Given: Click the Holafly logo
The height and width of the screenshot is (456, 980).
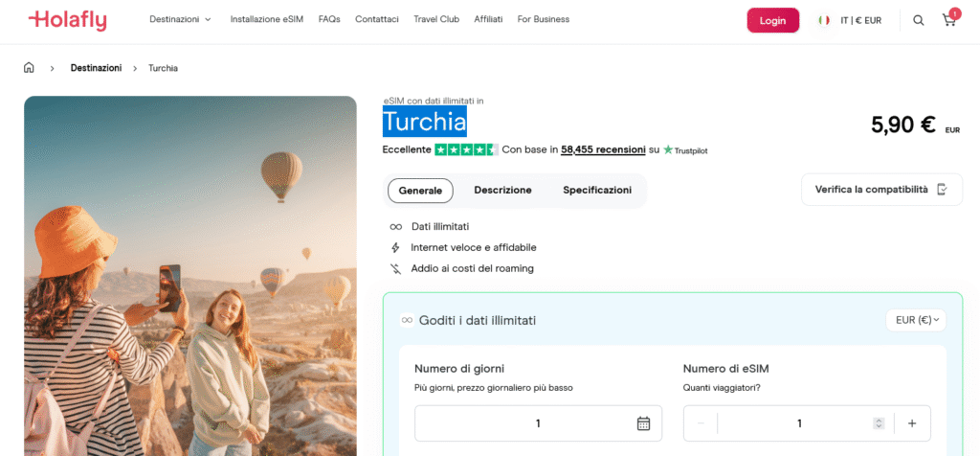Looking at the screenshot, I should pos(68,20).
